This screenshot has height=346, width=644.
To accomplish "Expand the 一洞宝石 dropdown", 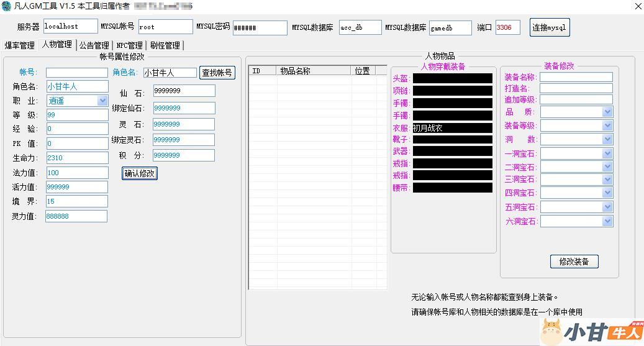I will pyautogui.click(x=607, y=153).
